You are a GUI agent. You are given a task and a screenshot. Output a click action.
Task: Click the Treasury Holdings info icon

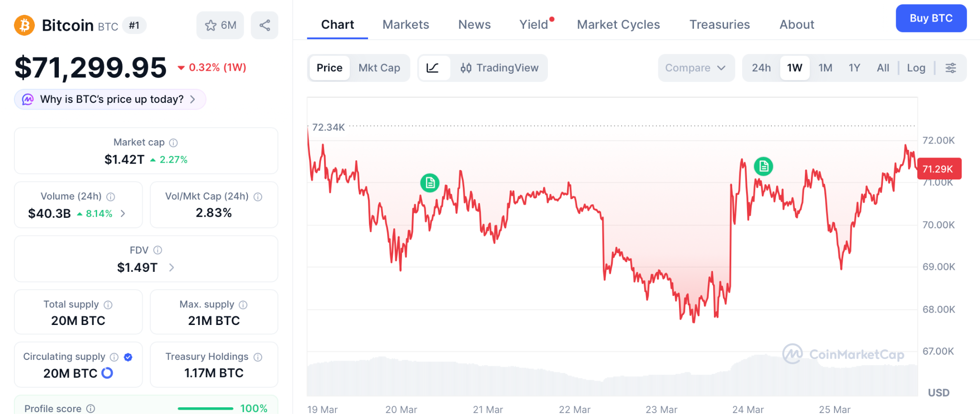(258, 357)
